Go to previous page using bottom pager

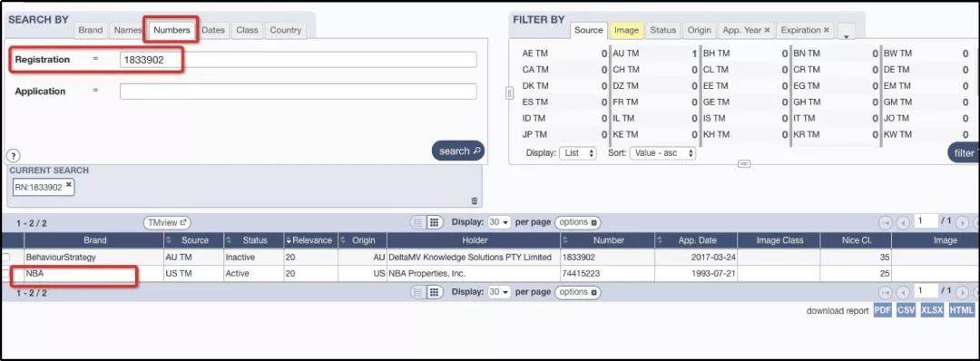point(903,292)
